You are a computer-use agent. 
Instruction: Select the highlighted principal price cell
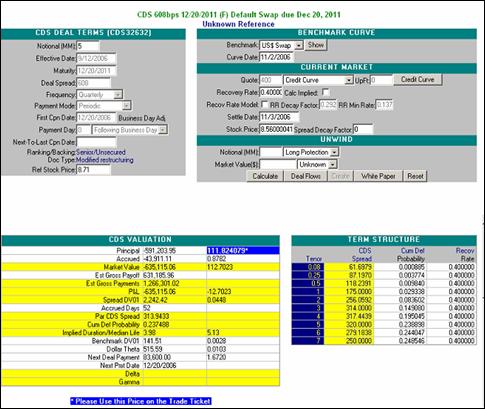(243, 251)
